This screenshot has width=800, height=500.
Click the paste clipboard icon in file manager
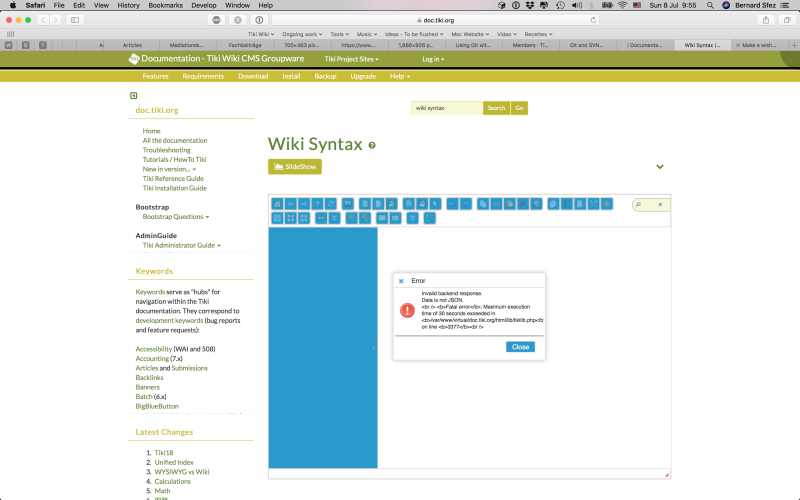(510, 204)
